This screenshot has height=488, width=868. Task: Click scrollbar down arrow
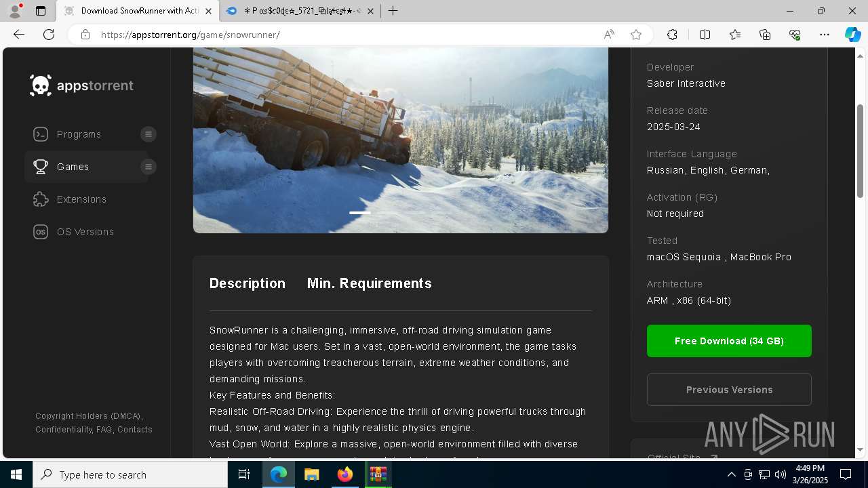[x=861, y=449]
